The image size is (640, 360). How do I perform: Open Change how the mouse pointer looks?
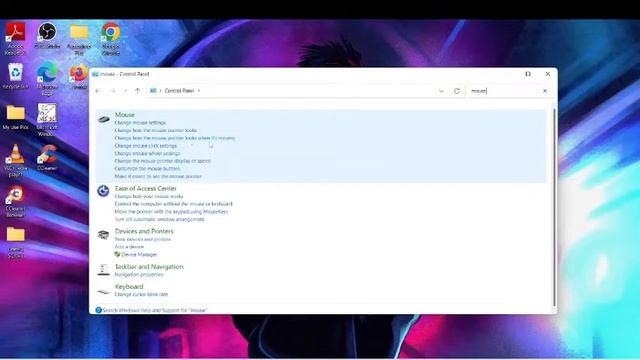pos(156,130)
